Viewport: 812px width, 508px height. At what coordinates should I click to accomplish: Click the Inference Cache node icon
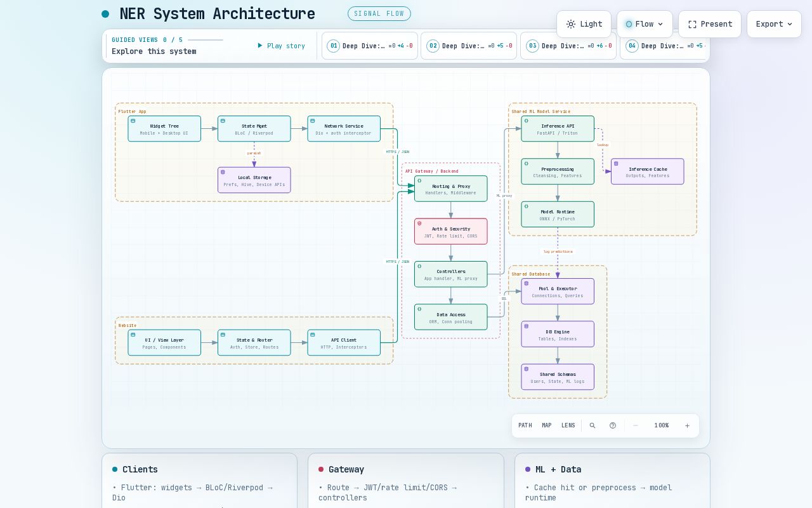click(616, 164)
